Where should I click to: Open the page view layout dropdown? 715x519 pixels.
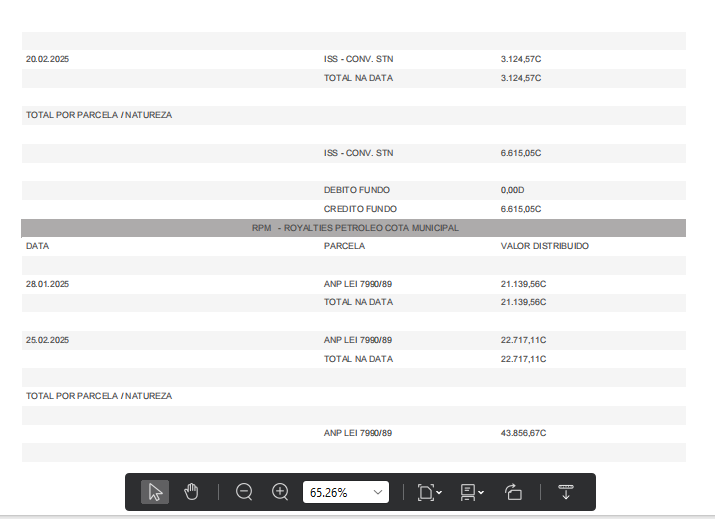471,492
